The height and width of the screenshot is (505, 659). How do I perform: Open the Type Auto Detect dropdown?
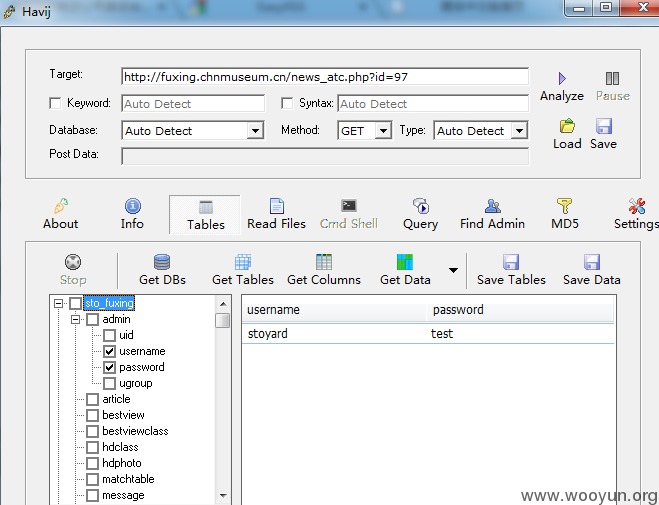point(519,131)
